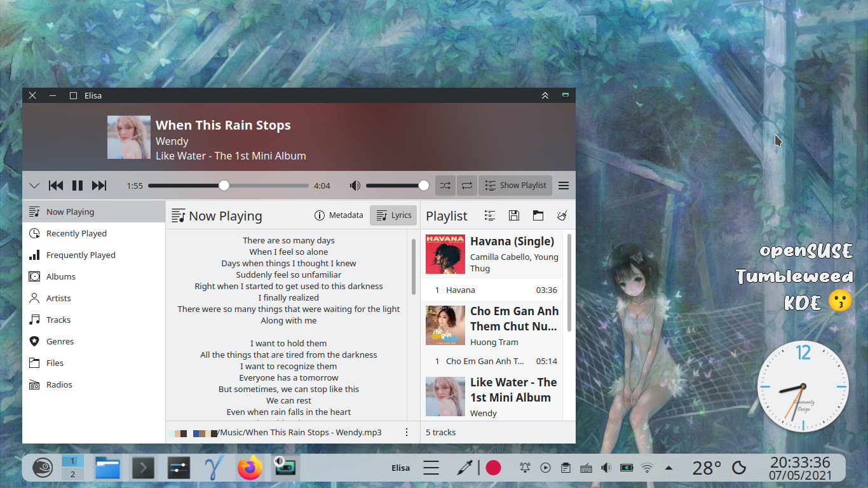The height and width of the screenshot is (488, 868).
Task: Click the color picker eyedropper in panel
Action: pos(465,468)
